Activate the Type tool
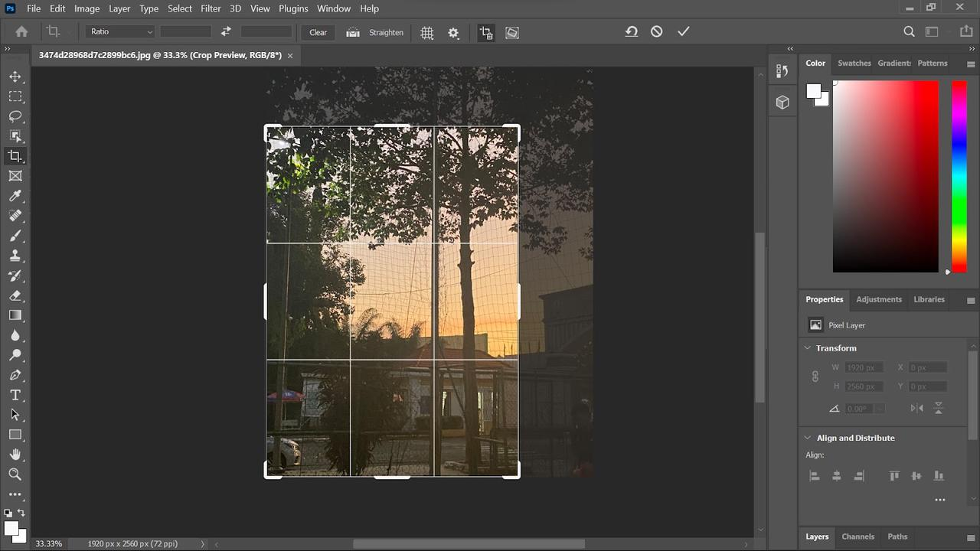The width and height of the screenshot is (980, 551). point(15,395)
